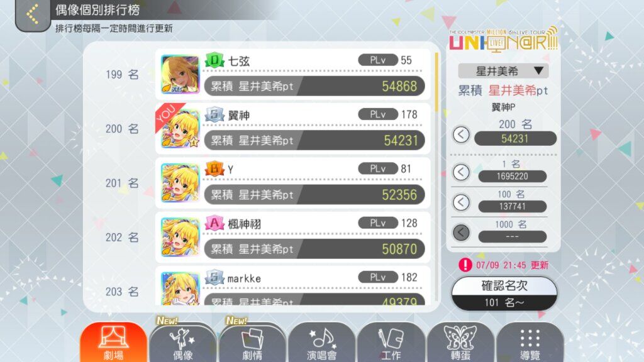The width and height of the screenshot is (644, 362).
Task: Open player Y's ranking row
Action: pos(293,183)
